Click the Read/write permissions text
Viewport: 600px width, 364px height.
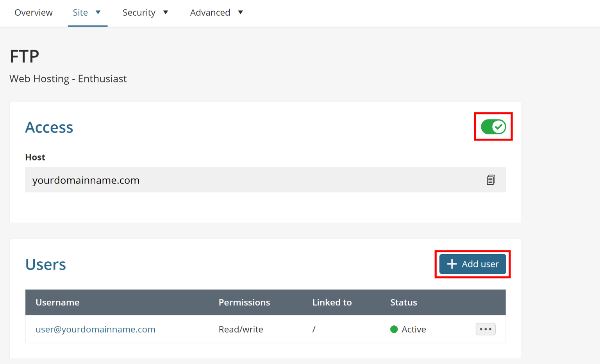241,329
